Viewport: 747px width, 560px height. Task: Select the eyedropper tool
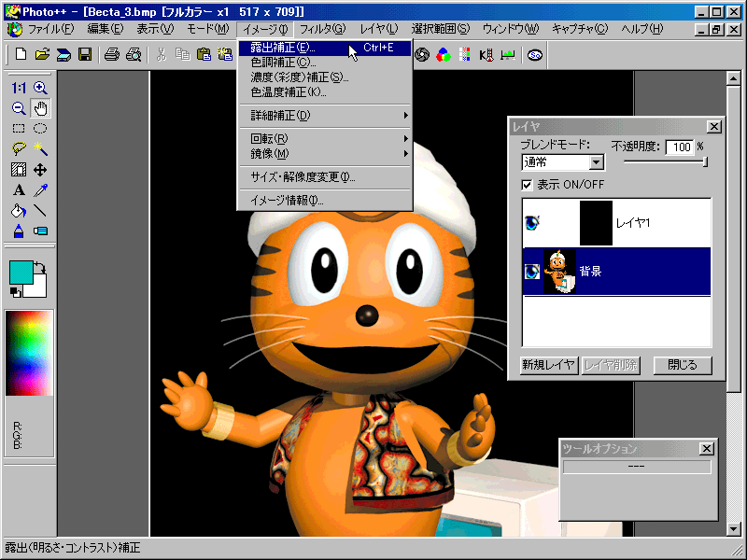tap(40, 190)
